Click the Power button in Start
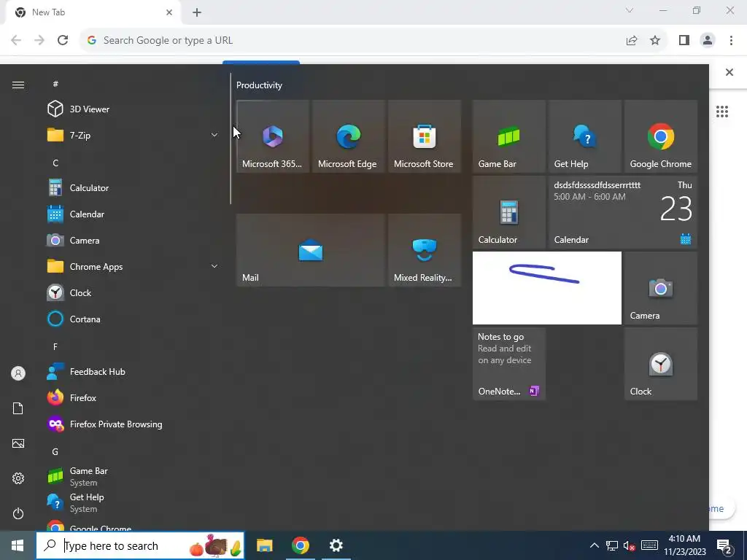The image size is (747, 560). click(18, 513)
